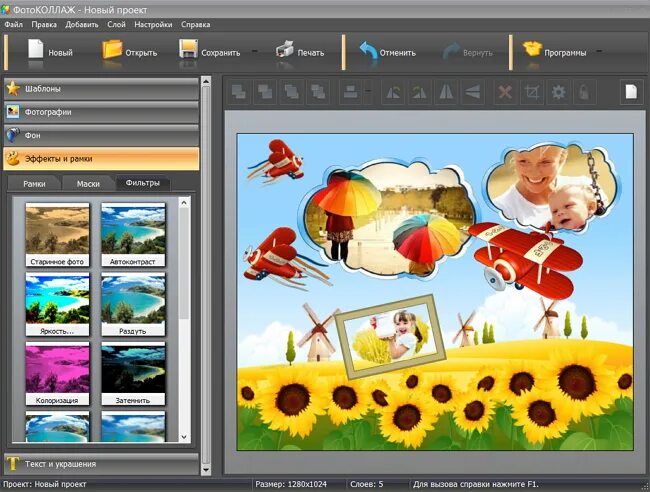
Task: Delete the selected layer with the red X
Action: 505,92
